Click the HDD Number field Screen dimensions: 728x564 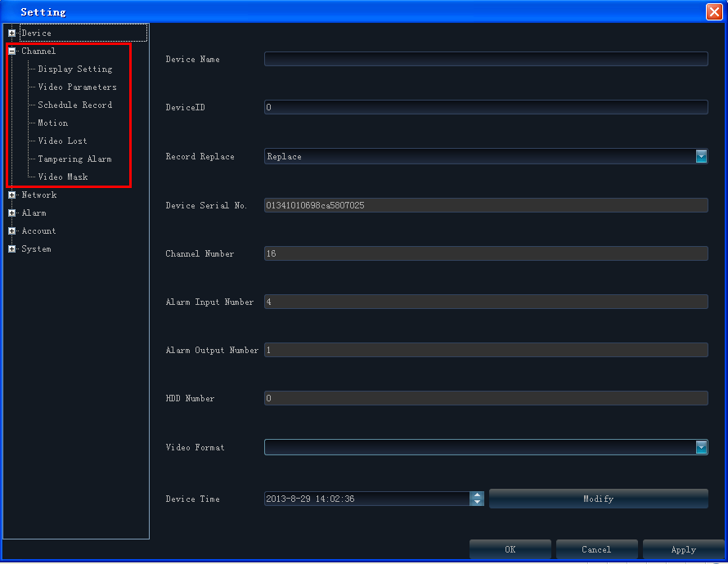tap(486, 398)
